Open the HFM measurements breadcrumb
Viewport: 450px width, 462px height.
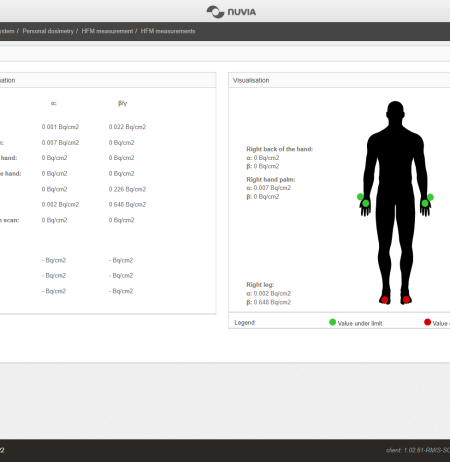coord(168,31)
